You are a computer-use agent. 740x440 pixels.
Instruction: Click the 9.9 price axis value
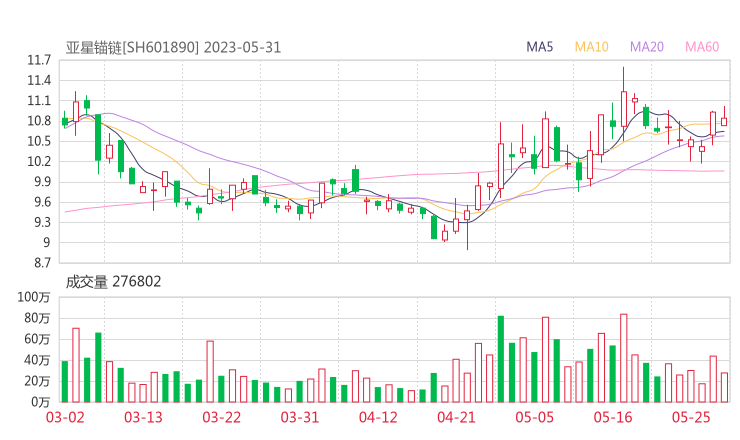coord(41,182)
